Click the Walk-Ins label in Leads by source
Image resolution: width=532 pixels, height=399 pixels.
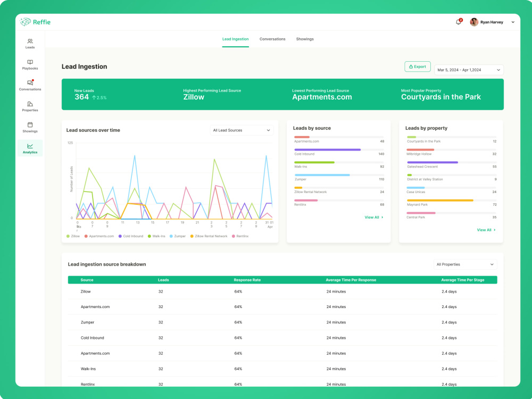coord(301,167)
